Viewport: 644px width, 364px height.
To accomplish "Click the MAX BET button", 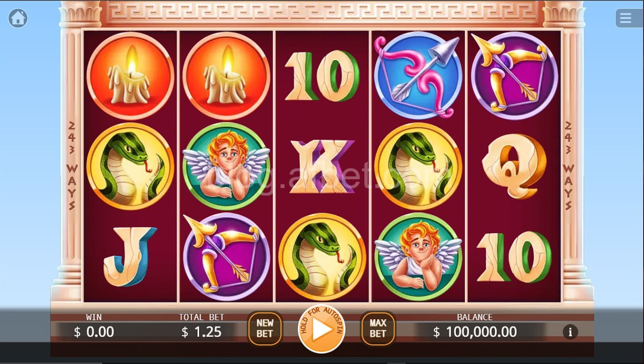I will (x=378, y=328).
